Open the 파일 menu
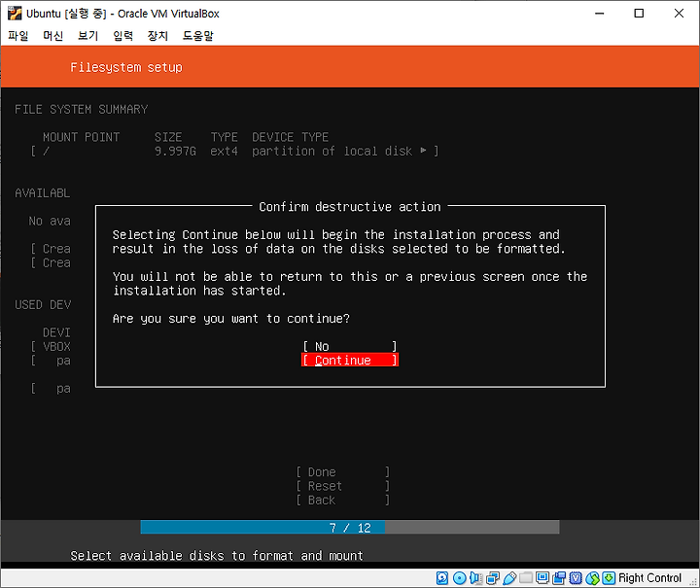Image resolution: width=700 pixels, height=588 pixels. (18, 36)
